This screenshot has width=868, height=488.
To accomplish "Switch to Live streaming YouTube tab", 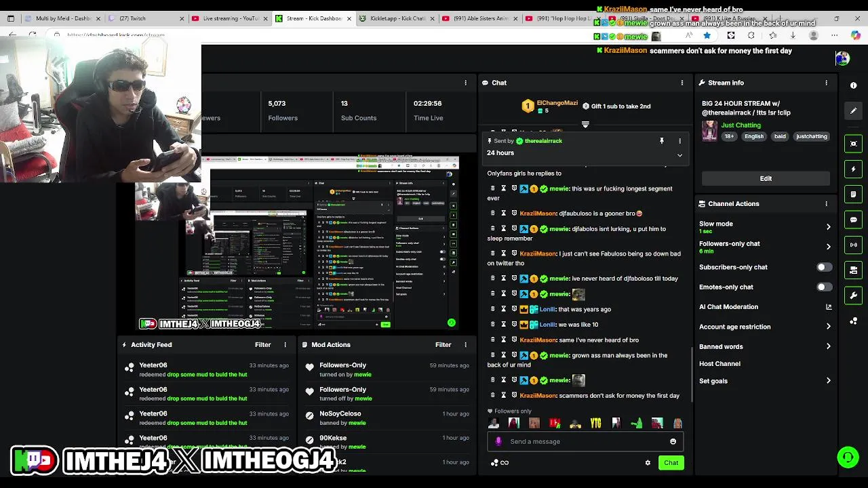I will click(229, 18).
